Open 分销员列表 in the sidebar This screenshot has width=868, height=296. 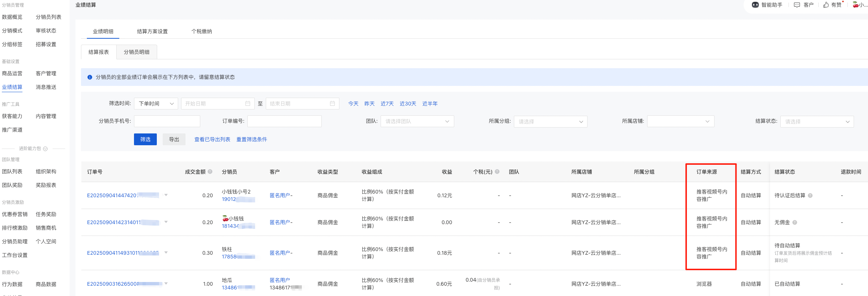(x=49, y=17)
